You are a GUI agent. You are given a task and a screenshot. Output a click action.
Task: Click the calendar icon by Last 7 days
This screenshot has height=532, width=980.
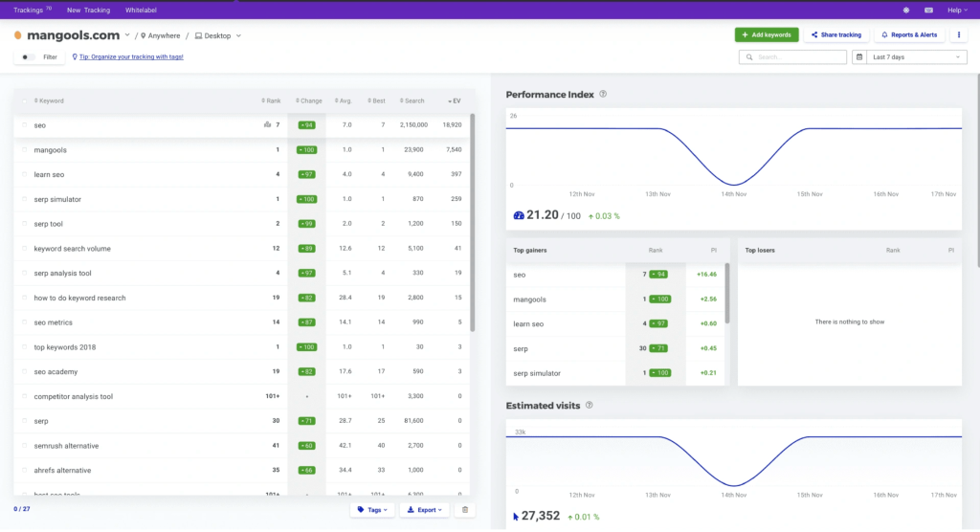tap(859, 56)
